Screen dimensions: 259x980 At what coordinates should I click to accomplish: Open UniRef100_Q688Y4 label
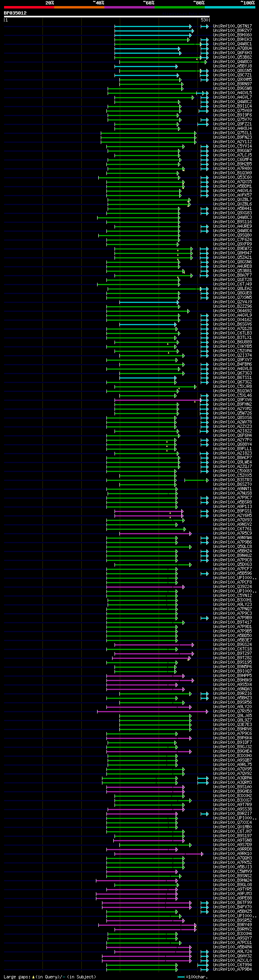click(x=232, y=444)
